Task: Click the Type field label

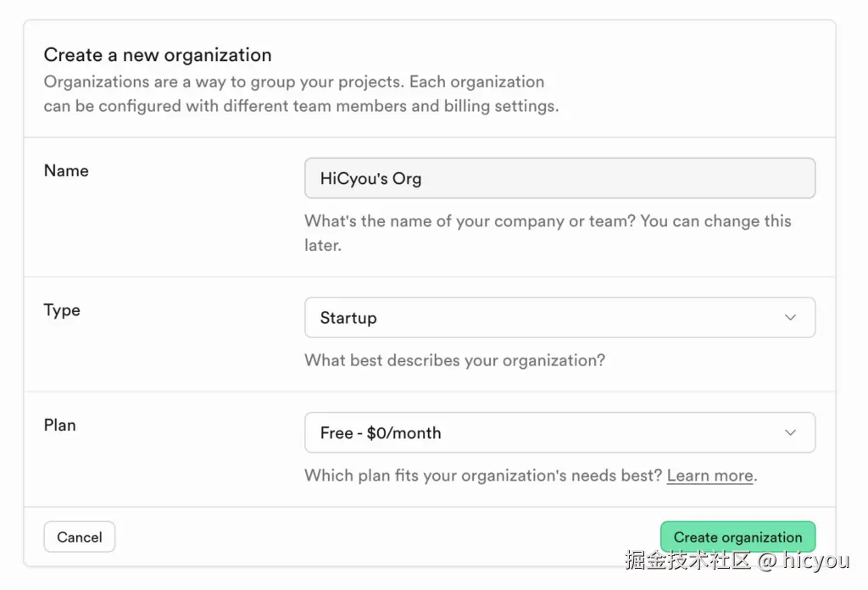Action: click(62, 310)
